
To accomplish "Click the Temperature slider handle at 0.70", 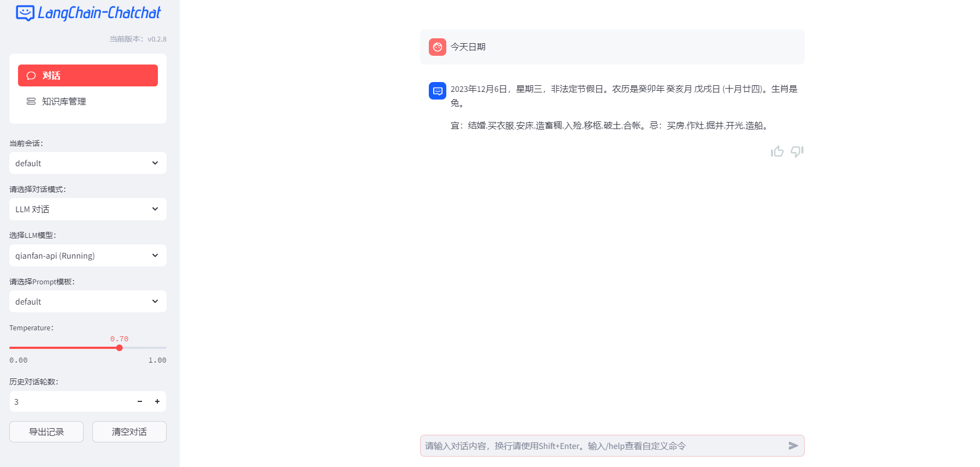I will 120,348.
